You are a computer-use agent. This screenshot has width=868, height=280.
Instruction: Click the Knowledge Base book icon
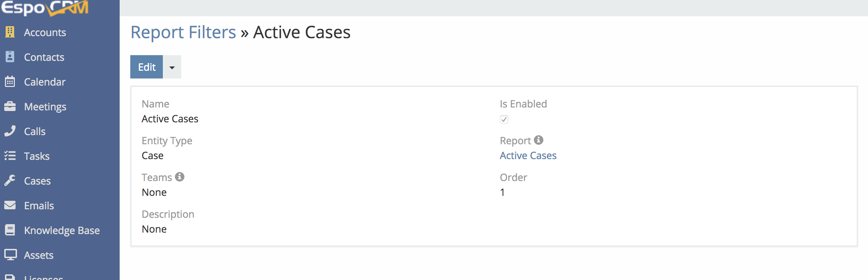click(x=10, y=230)
